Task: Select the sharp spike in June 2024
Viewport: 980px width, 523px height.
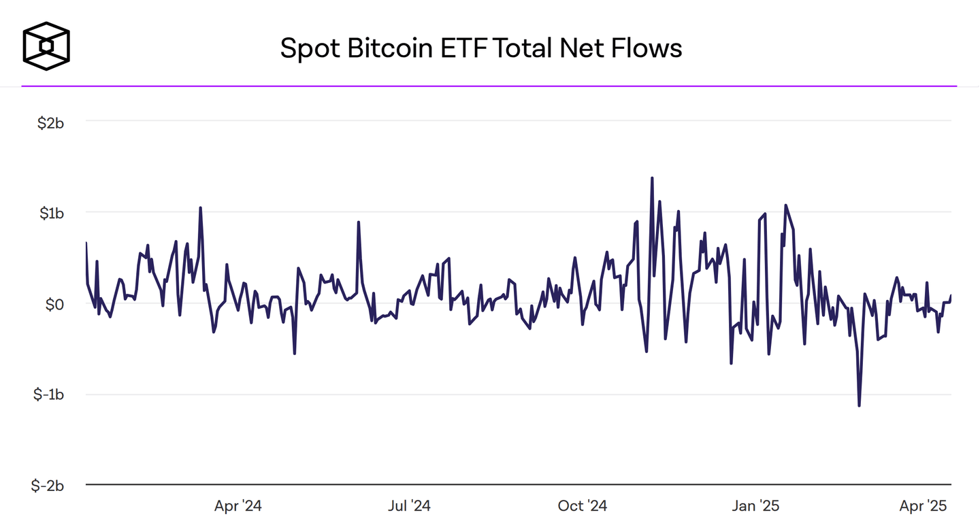Action: [x=359, y=222]
